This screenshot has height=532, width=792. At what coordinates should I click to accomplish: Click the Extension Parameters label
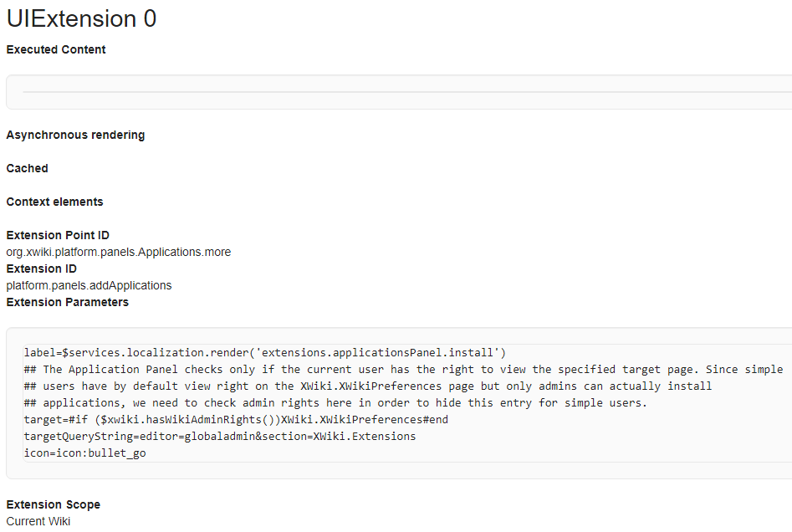(68, 302)
